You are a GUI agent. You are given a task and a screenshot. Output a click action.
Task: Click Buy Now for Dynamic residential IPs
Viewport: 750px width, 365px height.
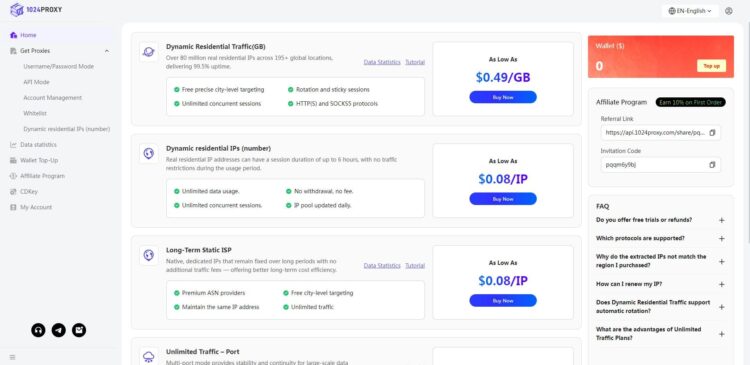pyautogui.click(x=503, y=199)
